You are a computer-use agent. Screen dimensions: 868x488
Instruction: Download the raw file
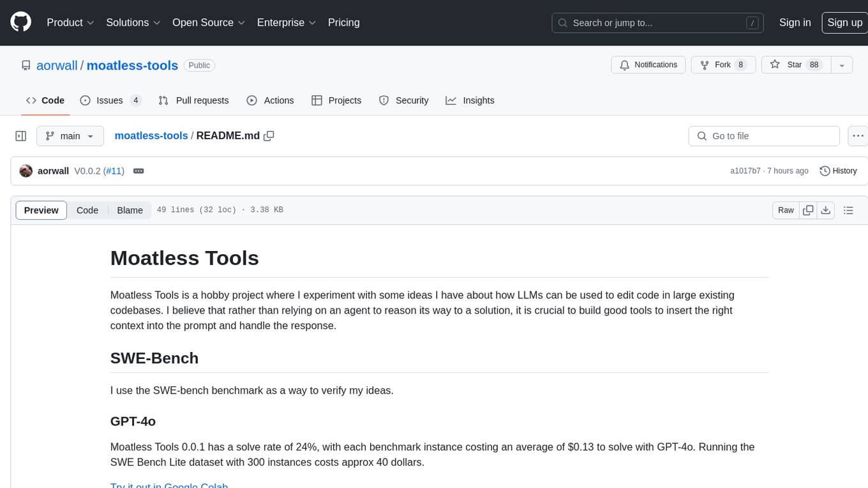[x=826, y=210]
